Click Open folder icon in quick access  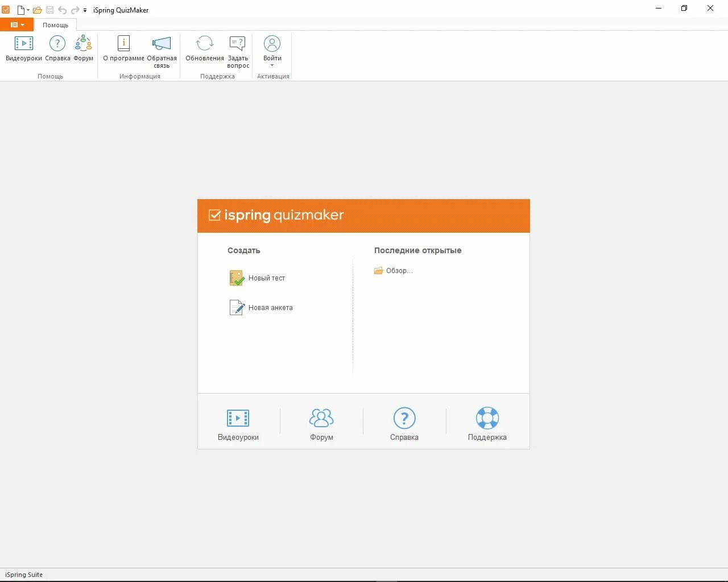pyautogui.click(x=38, y=10)
